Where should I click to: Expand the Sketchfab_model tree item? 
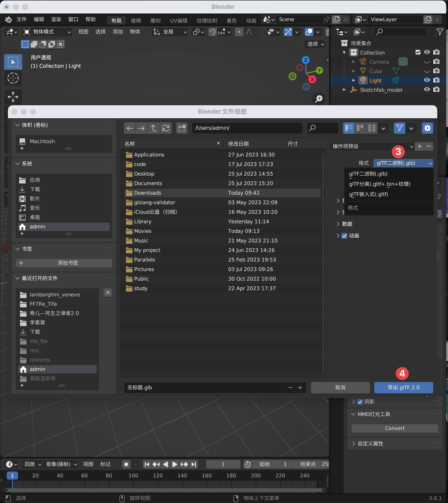click(x=344, y=90)
